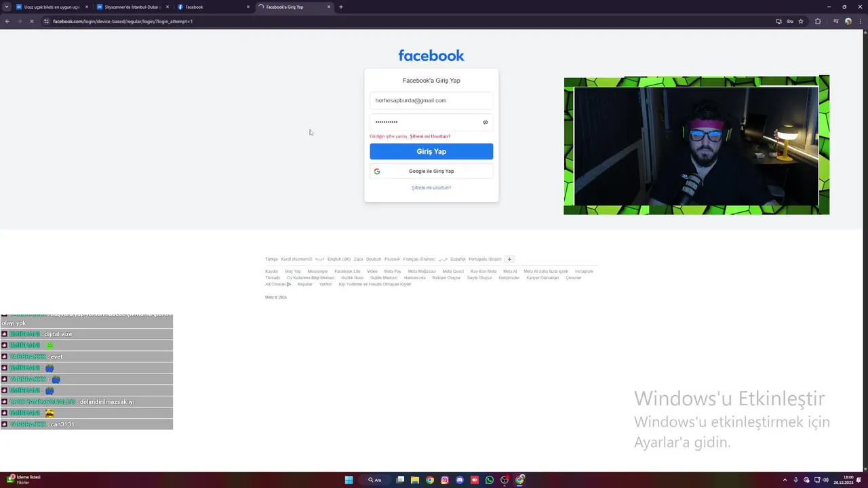Open Google Chrome from the taskbar
The image size is (868, 488).
tap(430, 480)
